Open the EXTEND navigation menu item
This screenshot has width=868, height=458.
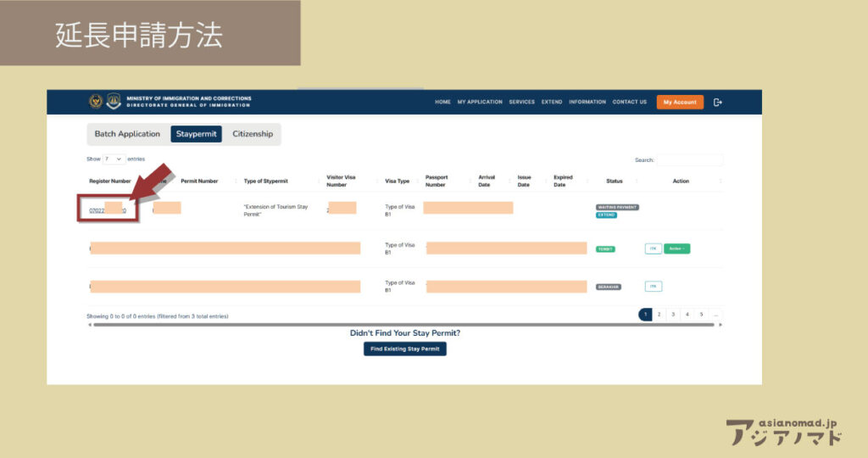[x=552, y=102]
